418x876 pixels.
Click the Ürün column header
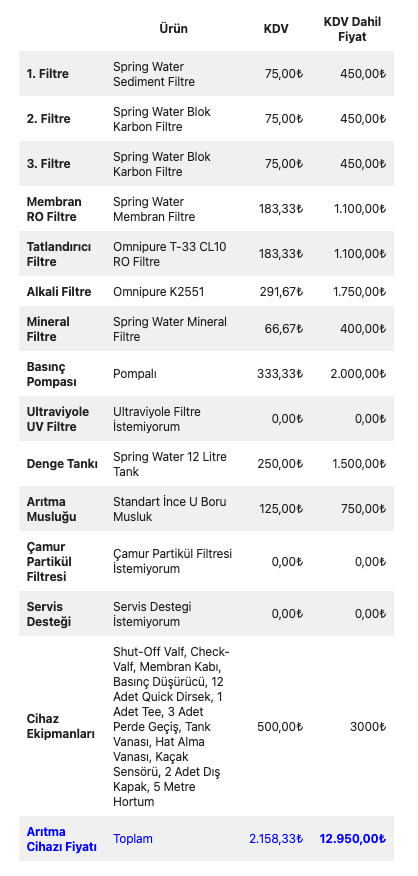click(174, 29)
